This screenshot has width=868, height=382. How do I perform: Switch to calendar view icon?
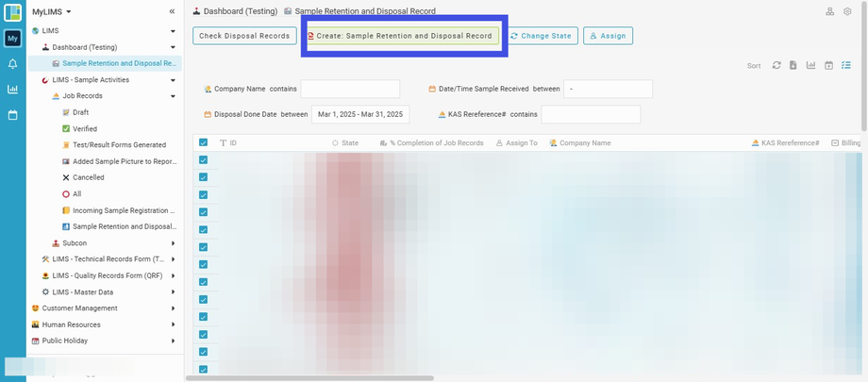[x=828, y=65]
